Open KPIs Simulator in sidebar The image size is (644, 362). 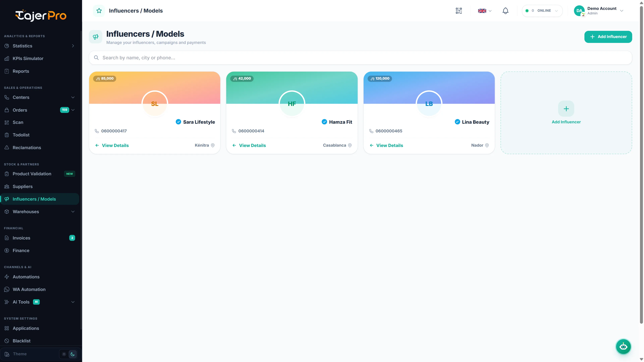tap(40, 58)
